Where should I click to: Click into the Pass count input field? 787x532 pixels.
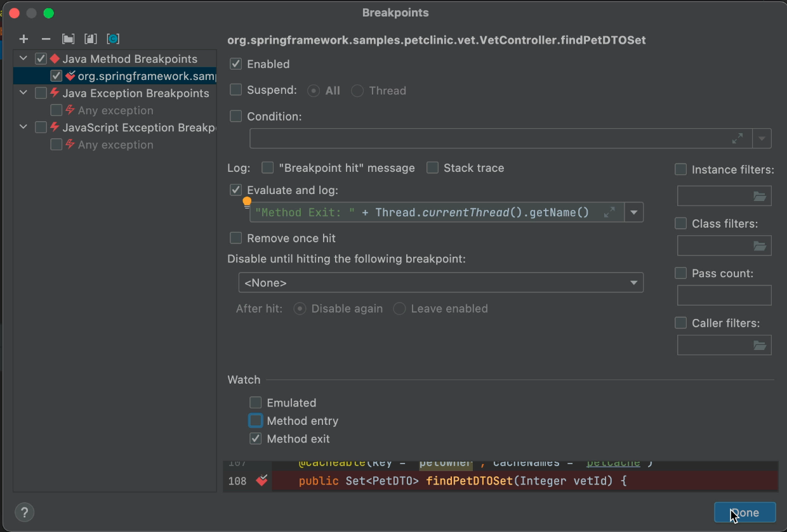[724, 295]
